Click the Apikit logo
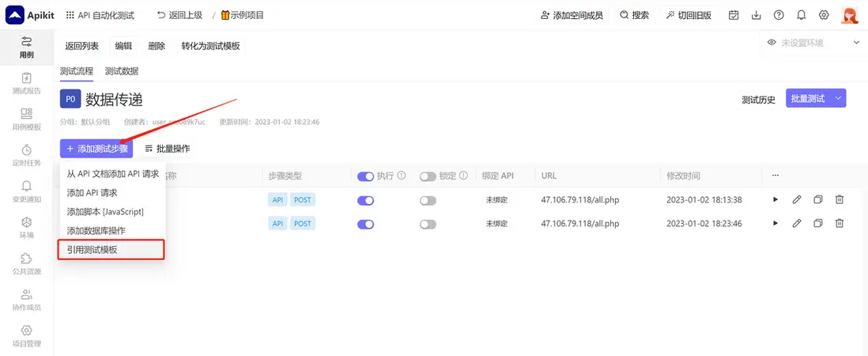This screenshot has width=868, height=356. (30, 15)
